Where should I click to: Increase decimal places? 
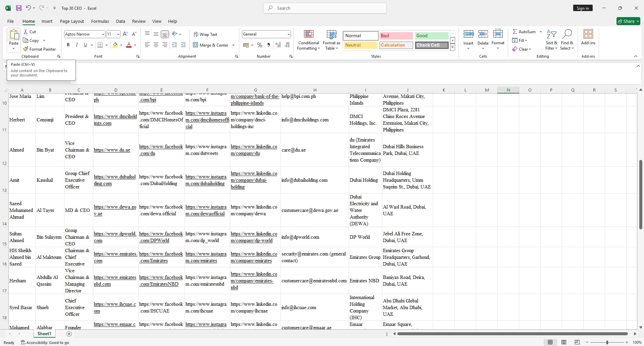tap(278, 45)
